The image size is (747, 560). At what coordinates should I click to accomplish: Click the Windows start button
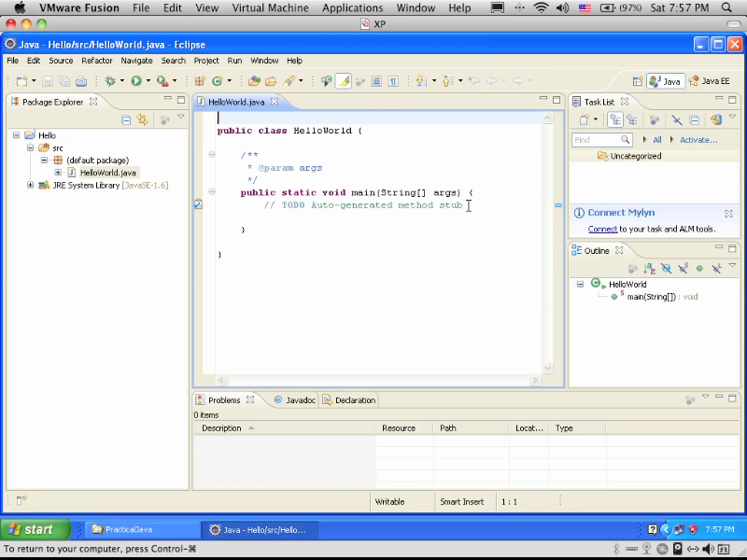point(35,529)
